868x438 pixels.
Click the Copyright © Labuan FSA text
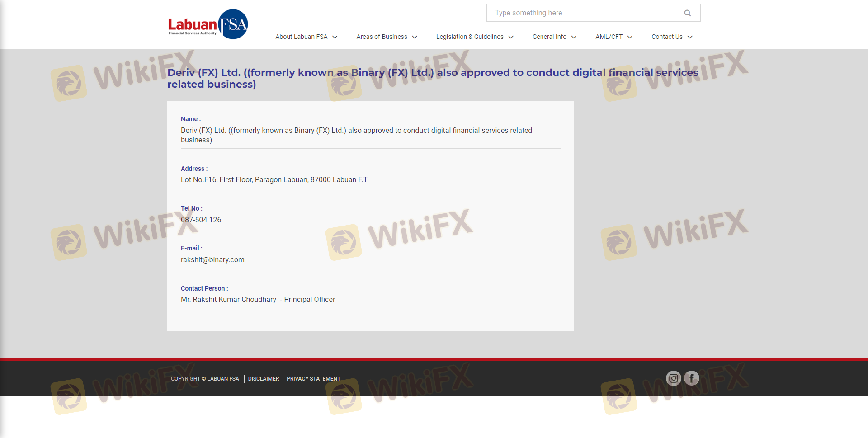point(205,379)
